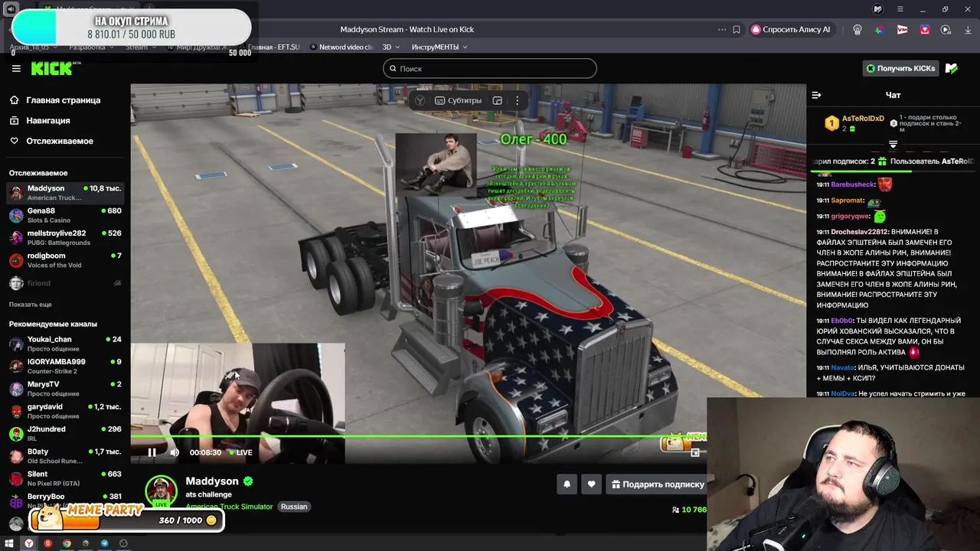
Task: Click the VM extension icon in toolbar
Action: 902,29
